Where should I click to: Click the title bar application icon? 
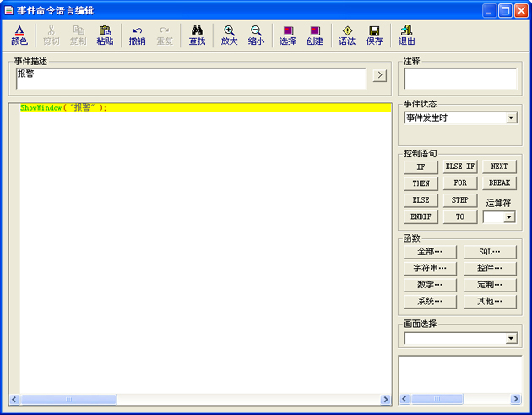pos(8,10)
